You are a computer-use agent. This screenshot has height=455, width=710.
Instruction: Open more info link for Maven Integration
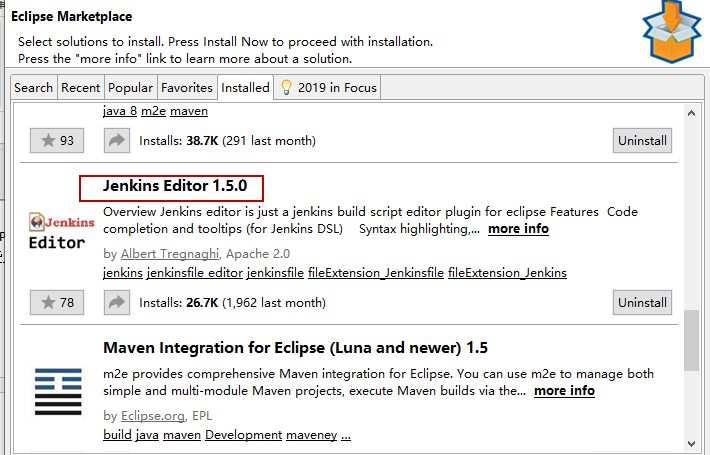click(564, 391)
